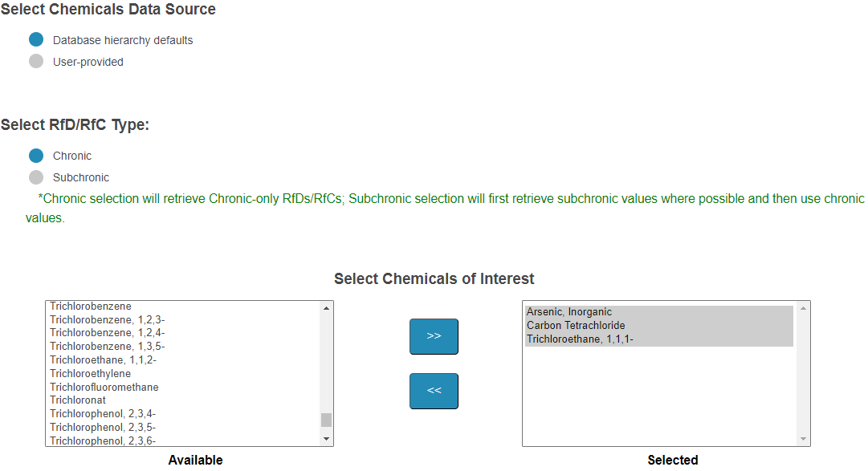Screen dimensions: 868x471
Task: Pick Trichlorophenol, 2,3,4- from Available list
Action: [x=103, y=413]
